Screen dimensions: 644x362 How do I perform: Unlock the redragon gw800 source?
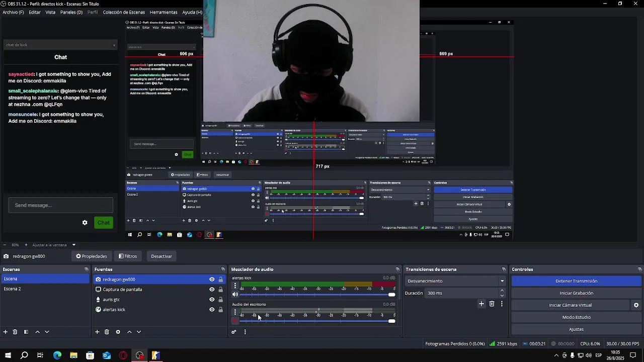(220, 280)
